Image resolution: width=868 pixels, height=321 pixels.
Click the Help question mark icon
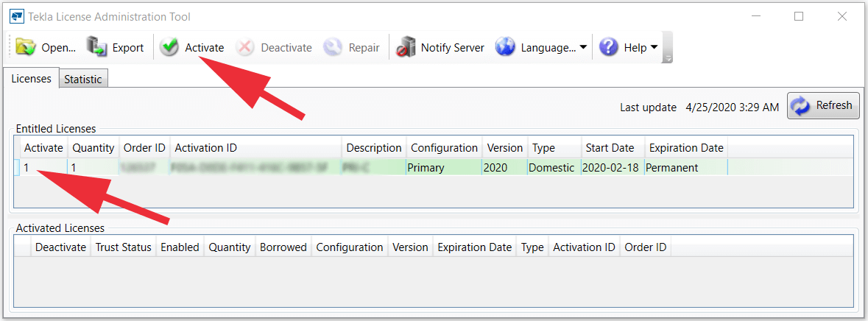click(x=608, y=48)
